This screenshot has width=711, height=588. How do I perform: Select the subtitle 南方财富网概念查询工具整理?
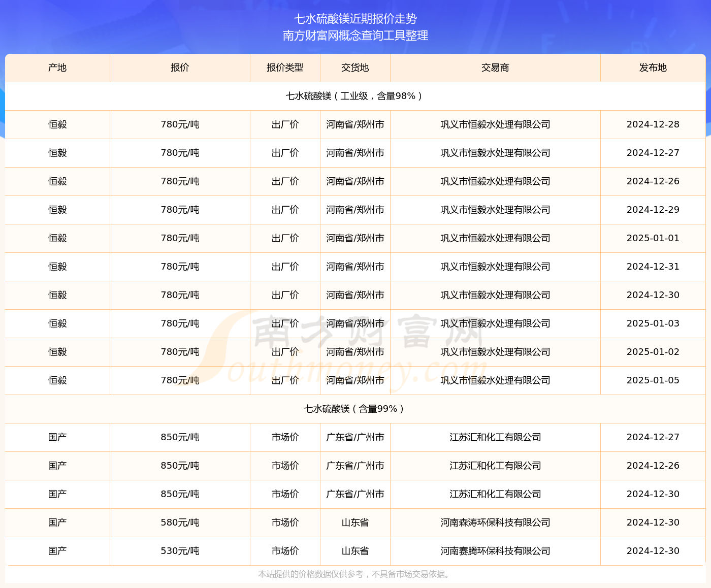click(355, 36)
